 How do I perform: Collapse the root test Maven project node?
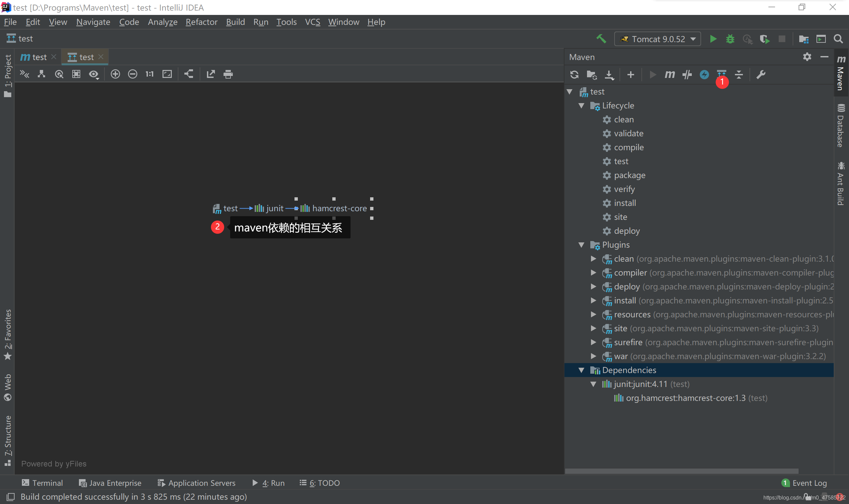click(570, 92)
